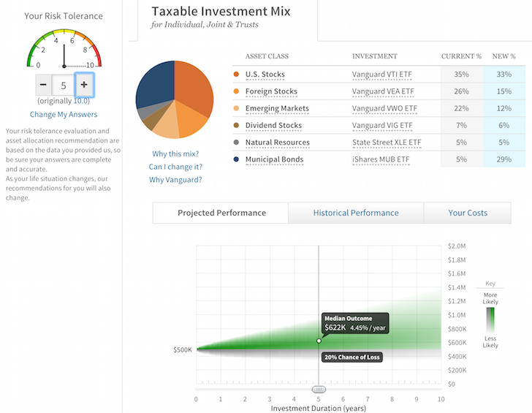Click the CURRENT % column header

pos(461,56)
